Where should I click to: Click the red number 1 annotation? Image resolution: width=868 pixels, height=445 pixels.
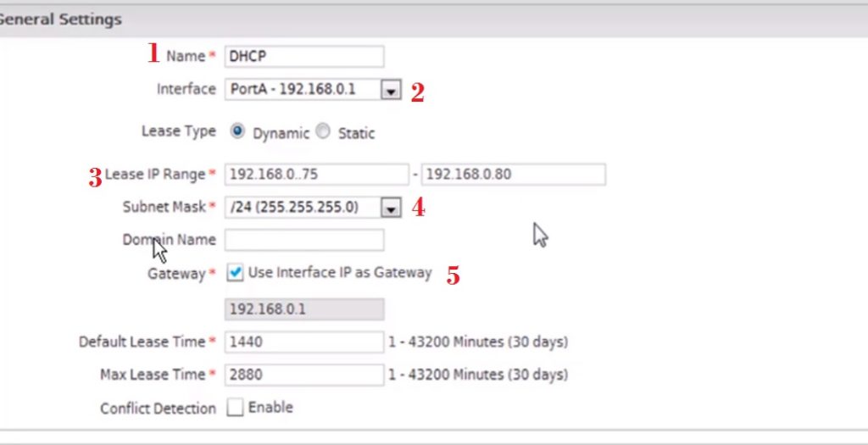click(153, 53)
